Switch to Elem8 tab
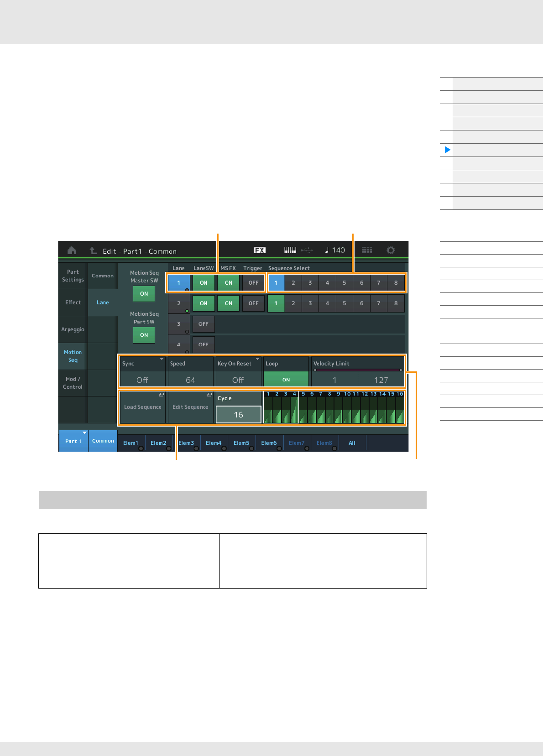This screenshot has height=756, width=543. click(324, 443)
